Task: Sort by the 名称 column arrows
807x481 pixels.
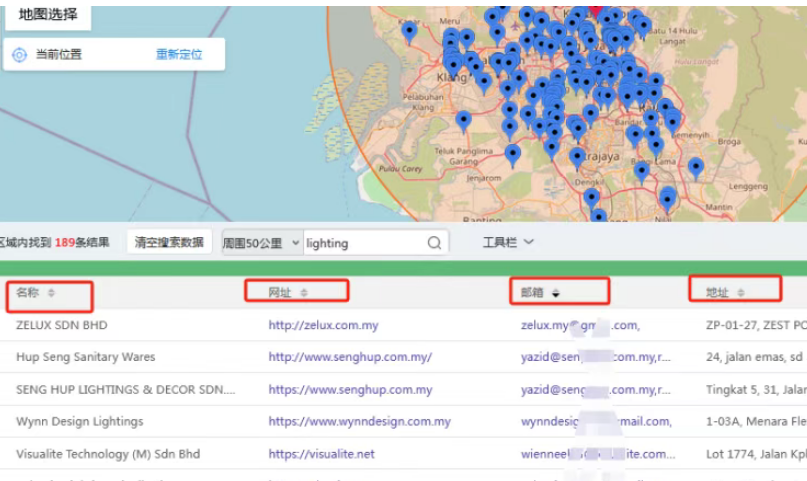Action: [x=51, y=293]
